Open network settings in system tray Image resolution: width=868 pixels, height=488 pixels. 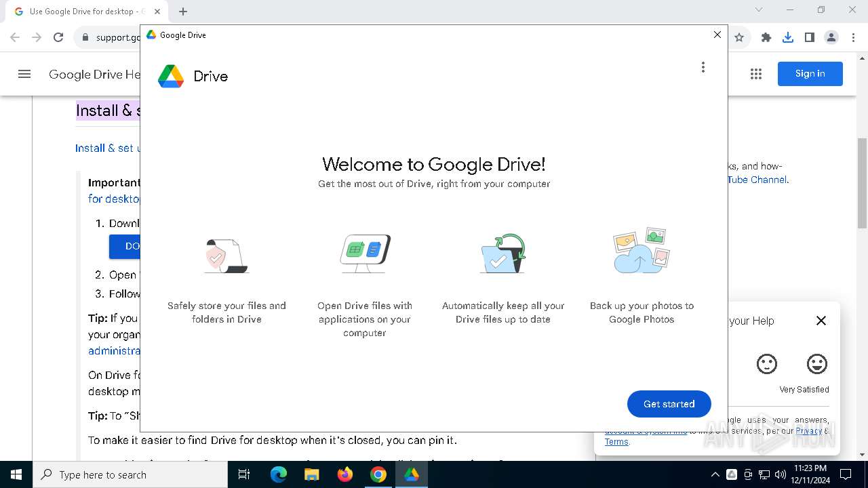tap(764, 474)
